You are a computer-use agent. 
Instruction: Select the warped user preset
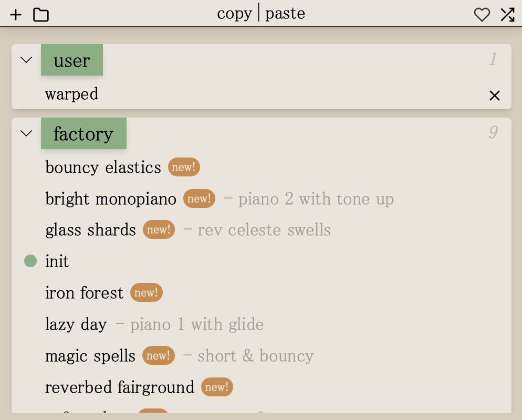[72, 94]
